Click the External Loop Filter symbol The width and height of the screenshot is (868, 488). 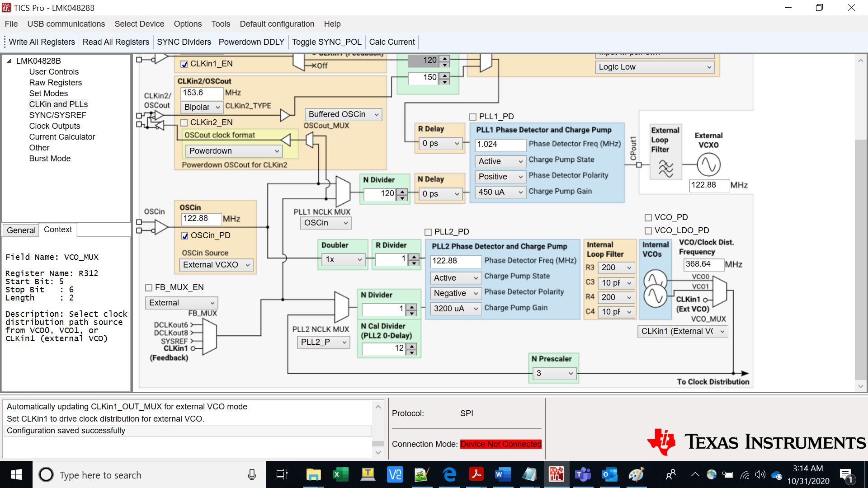point(665,169)
